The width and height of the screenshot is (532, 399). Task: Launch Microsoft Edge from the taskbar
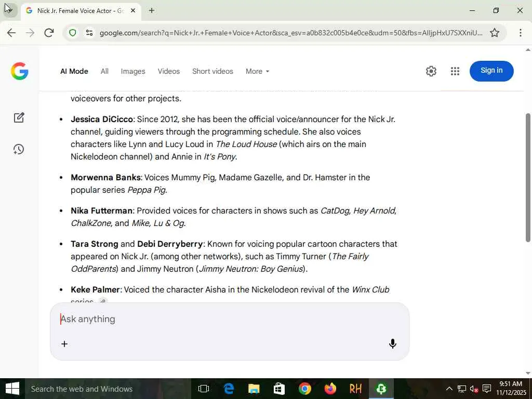pos(229,389)
